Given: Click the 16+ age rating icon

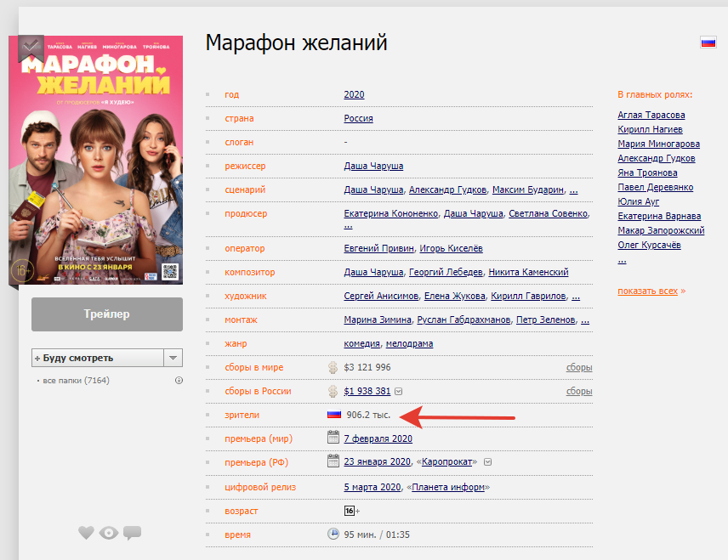Looking at the screenshot, I should point(352,511).
